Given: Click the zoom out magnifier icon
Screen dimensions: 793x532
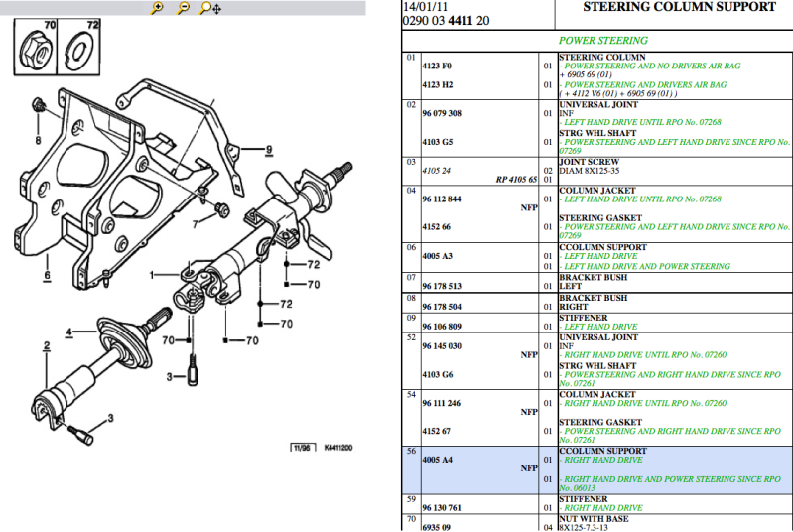Looking at the screenshot, I should pyautogui.click(x=183, y=8).
